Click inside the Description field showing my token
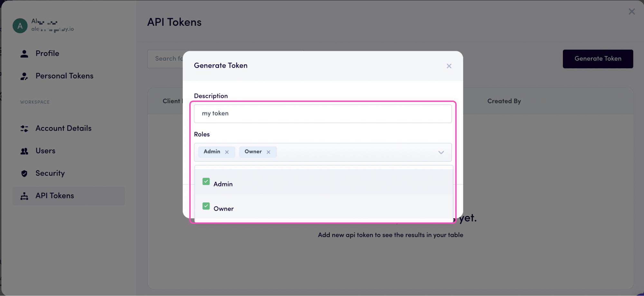Screen dimensions: 644x296 tap(322, 113)
